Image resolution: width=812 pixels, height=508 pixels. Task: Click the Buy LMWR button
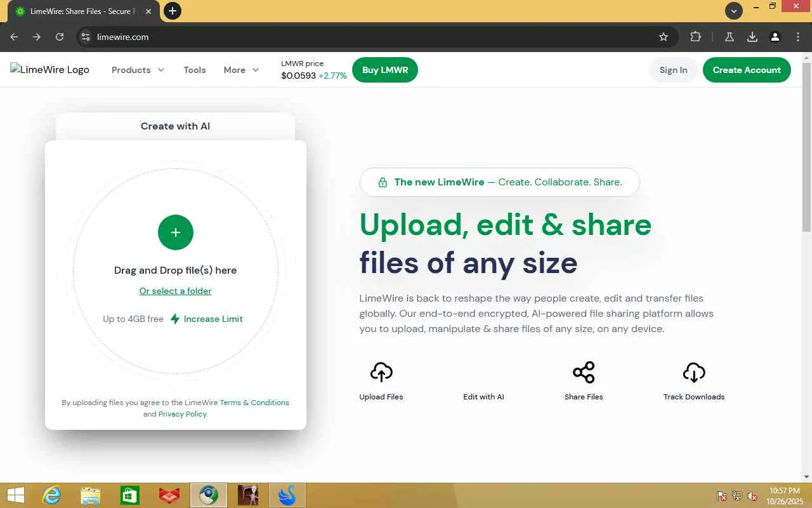(385, 70)
